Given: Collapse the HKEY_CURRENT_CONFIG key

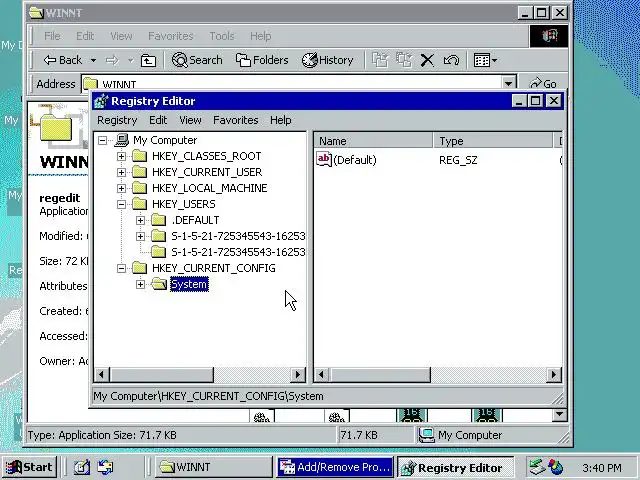Looking at the screenshot, I should (x=121, y=268).
